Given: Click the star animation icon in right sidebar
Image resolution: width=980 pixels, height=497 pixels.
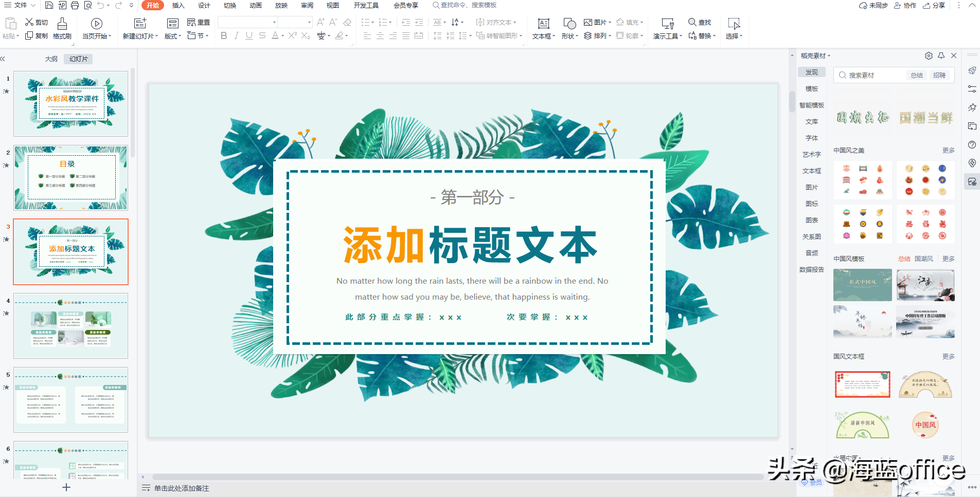Looking at the screenshot, I should [x=972, y=107].
